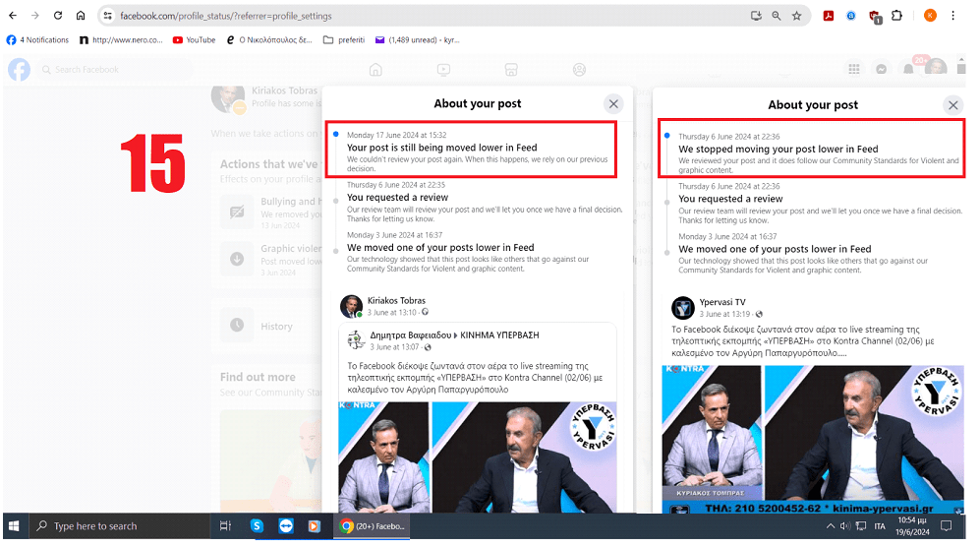Screen dimensions: 980x547
Task: Click the Facebook logo
Action: tap(19, 70)
